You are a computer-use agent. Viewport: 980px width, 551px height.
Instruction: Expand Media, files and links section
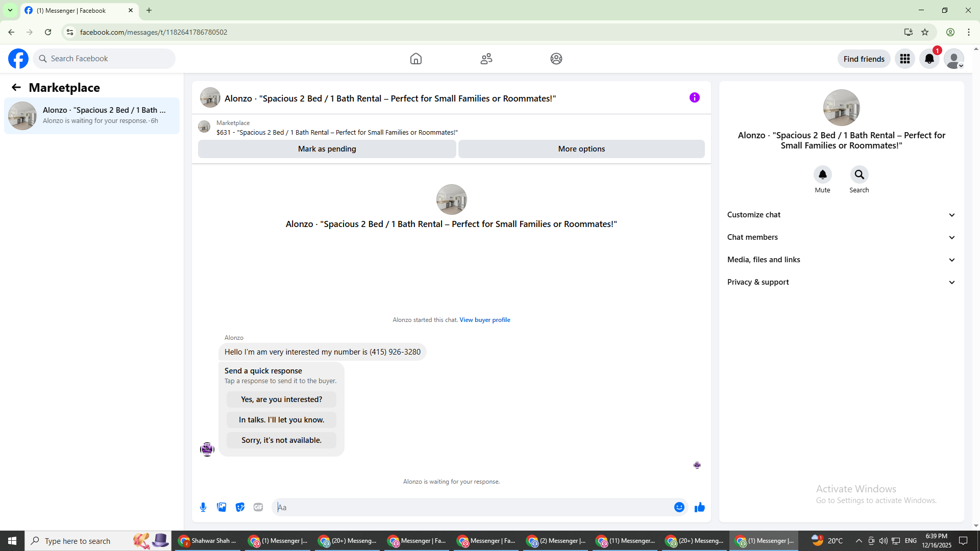[841, 260]
